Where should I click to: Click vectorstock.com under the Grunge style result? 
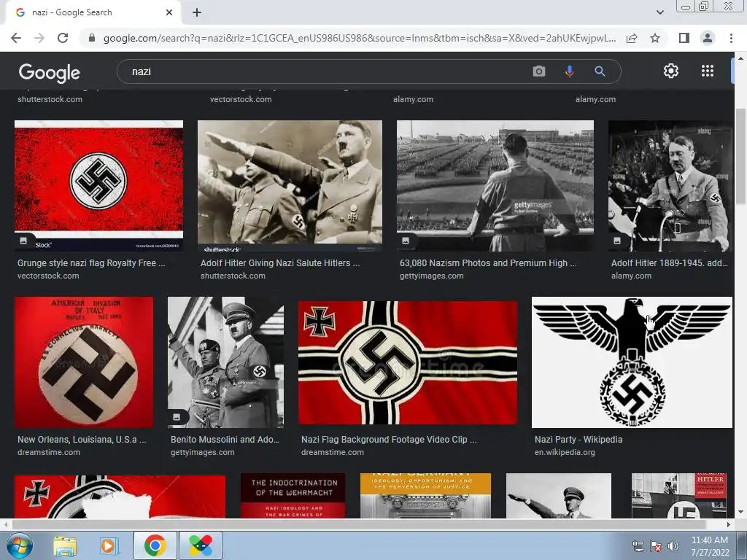tap(48, 276)
